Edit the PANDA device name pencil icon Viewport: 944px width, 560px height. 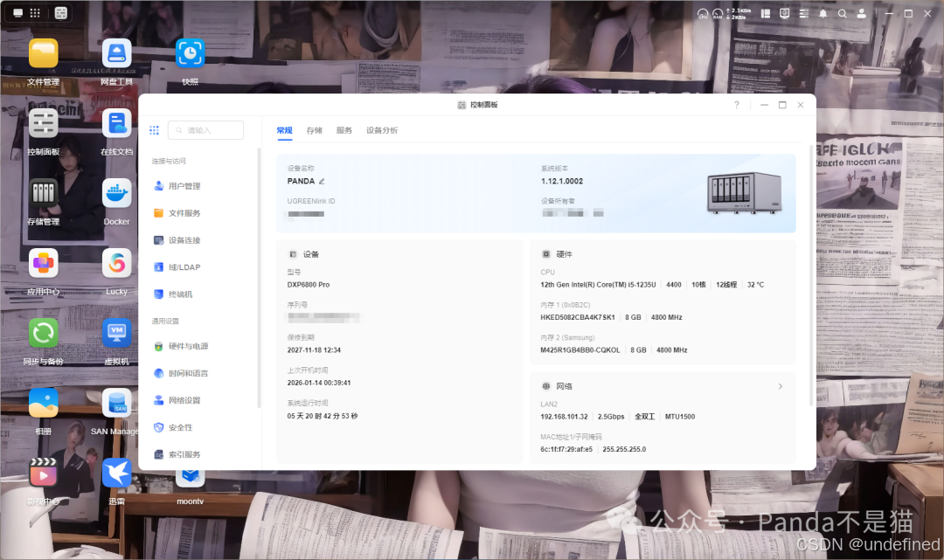pos(322,181)
